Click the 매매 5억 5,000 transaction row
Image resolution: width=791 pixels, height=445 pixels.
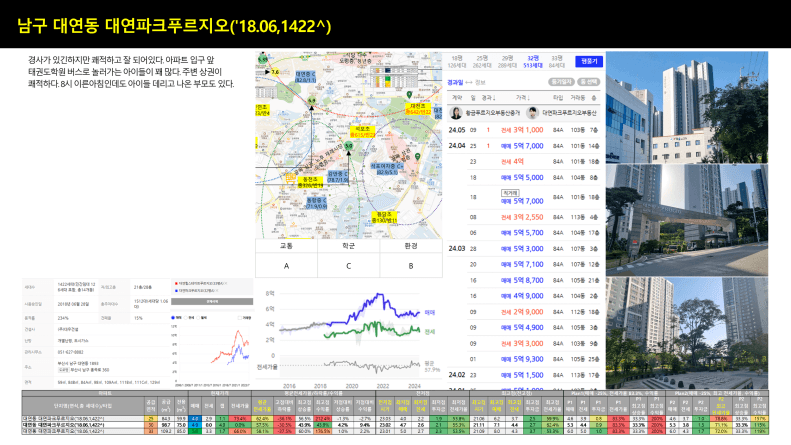click(524, 178)
